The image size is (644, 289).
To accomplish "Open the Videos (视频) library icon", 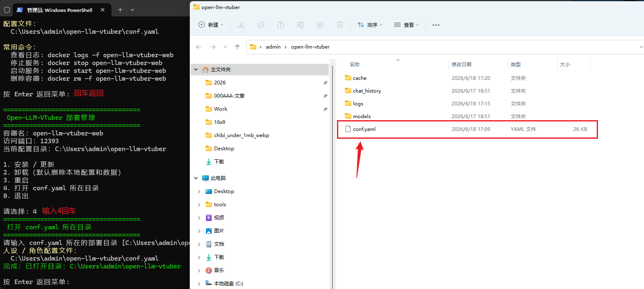I will (209, 218).
